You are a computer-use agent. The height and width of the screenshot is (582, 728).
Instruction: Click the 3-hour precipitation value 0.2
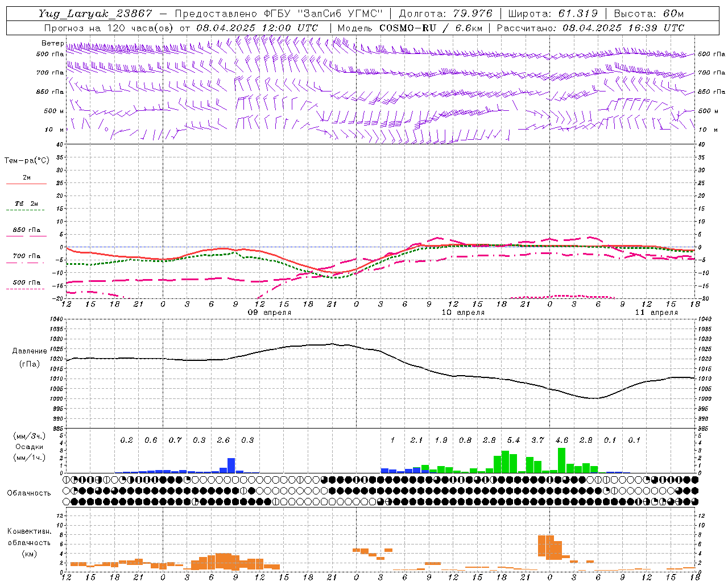tap(126, 440)
